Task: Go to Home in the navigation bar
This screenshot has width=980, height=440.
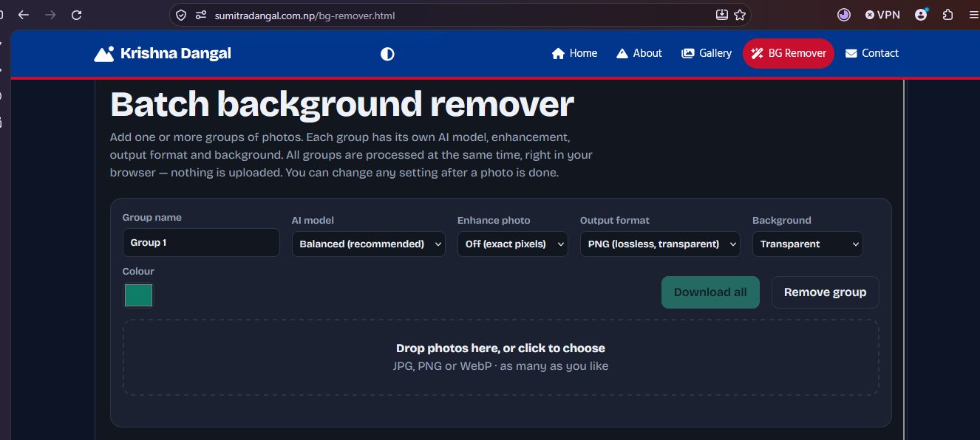Action: (x=574, y=53)
